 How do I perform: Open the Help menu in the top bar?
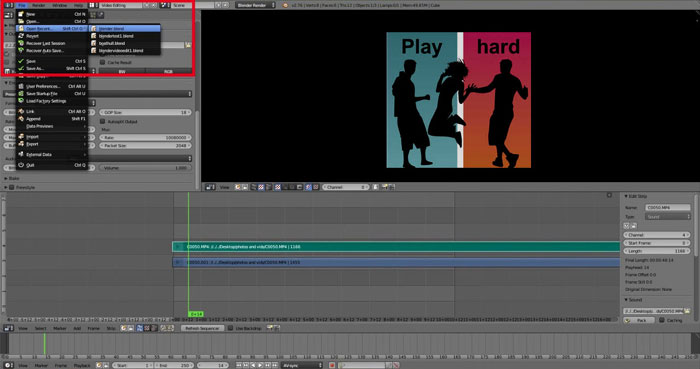(78, 5)
